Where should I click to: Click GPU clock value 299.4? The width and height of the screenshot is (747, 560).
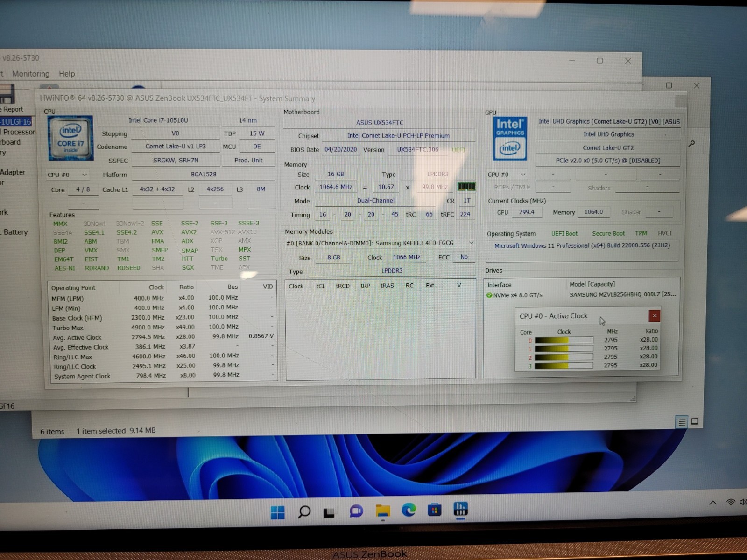pos(526,212)
